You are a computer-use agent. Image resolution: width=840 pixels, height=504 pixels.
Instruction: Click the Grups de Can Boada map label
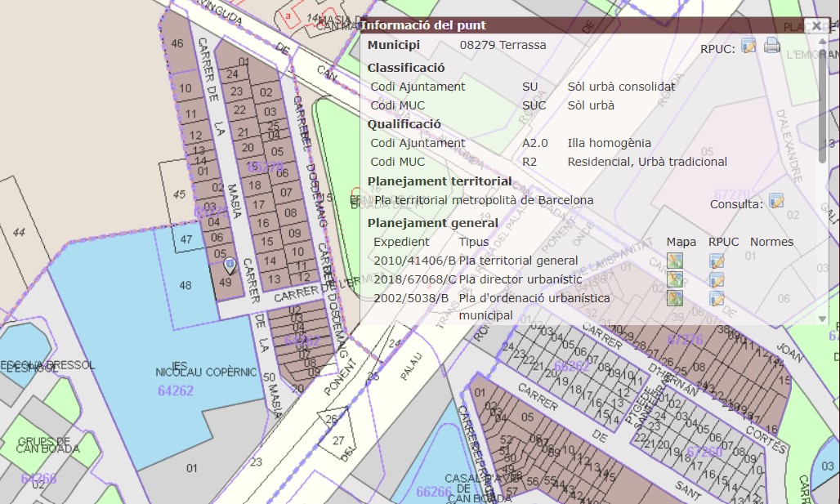coord(47,445)
